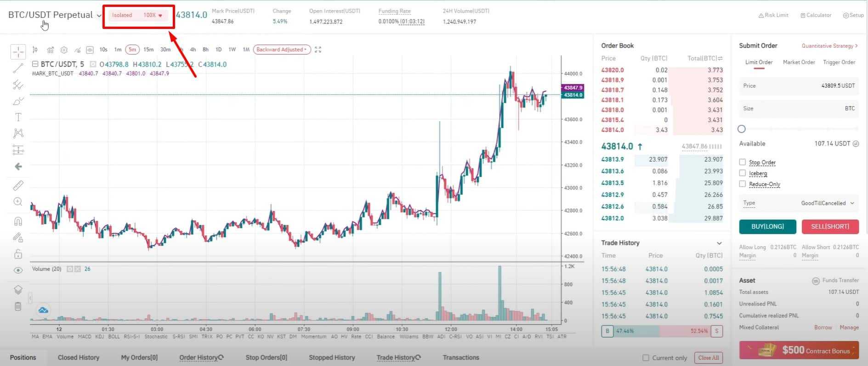Open the Isolated 100X leverage dropdown
The image size is (868, 366).
pos(138,15)
